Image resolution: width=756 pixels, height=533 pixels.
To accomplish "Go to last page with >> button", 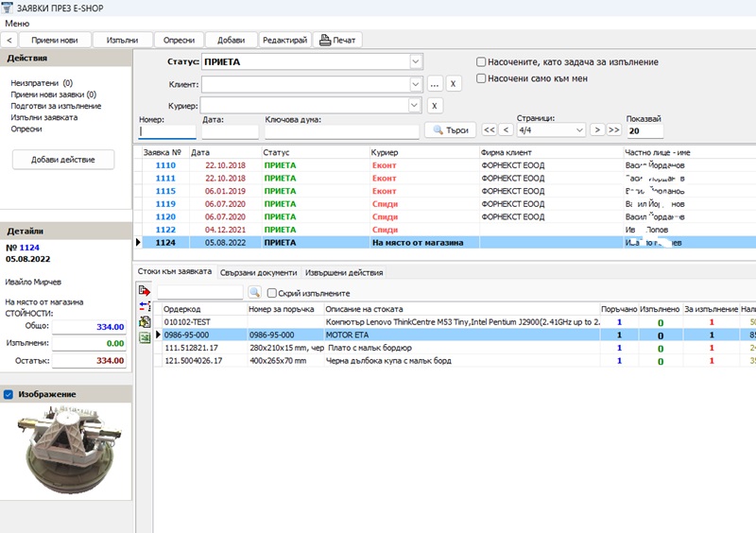I will (613, 129).
